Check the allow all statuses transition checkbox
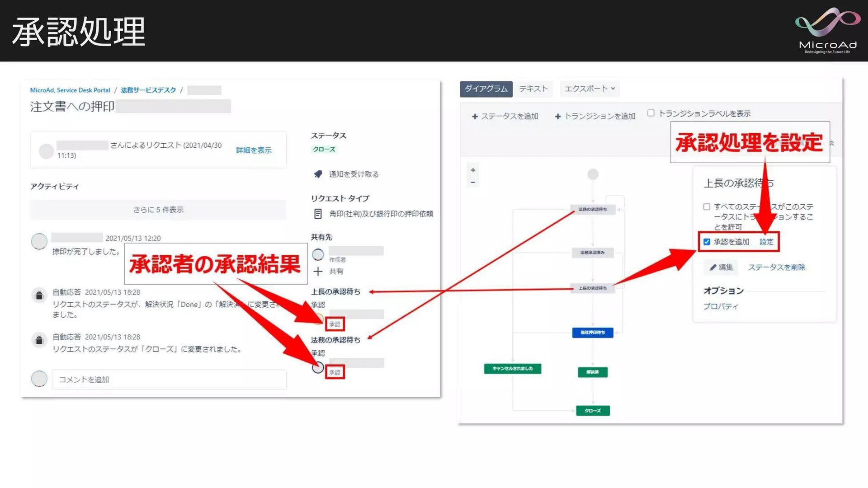Image resolution: width=868 pixels, height=488 pixels. click(707, 206)
